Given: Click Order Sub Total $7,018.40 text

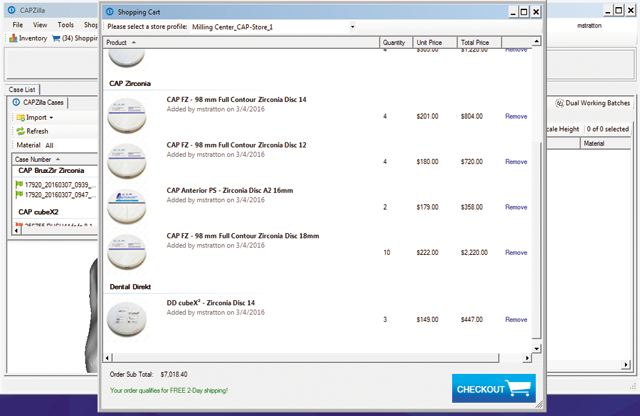Looking at the screenshot, I should click(149, 374).
